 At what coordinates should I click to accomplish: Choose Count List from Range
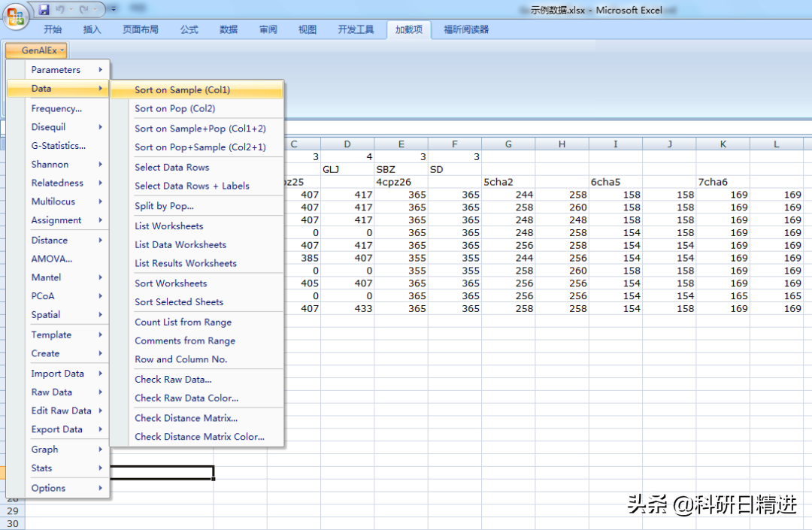click(x=197, y=323)
